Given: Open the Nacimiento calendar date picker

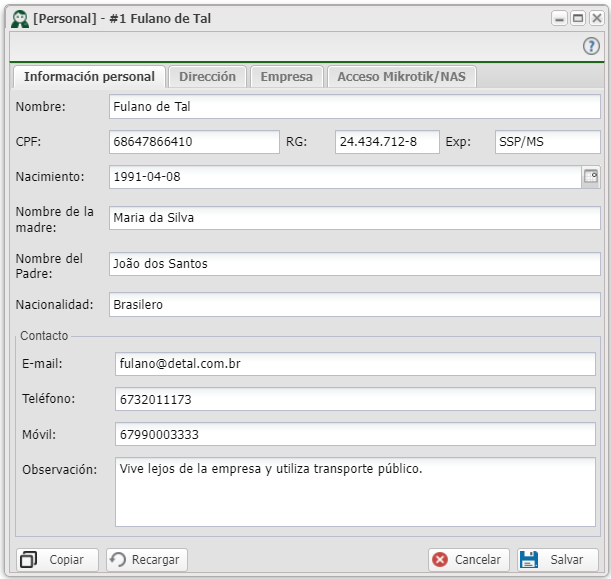Looking at the screenshot, I should pos(590,177).
